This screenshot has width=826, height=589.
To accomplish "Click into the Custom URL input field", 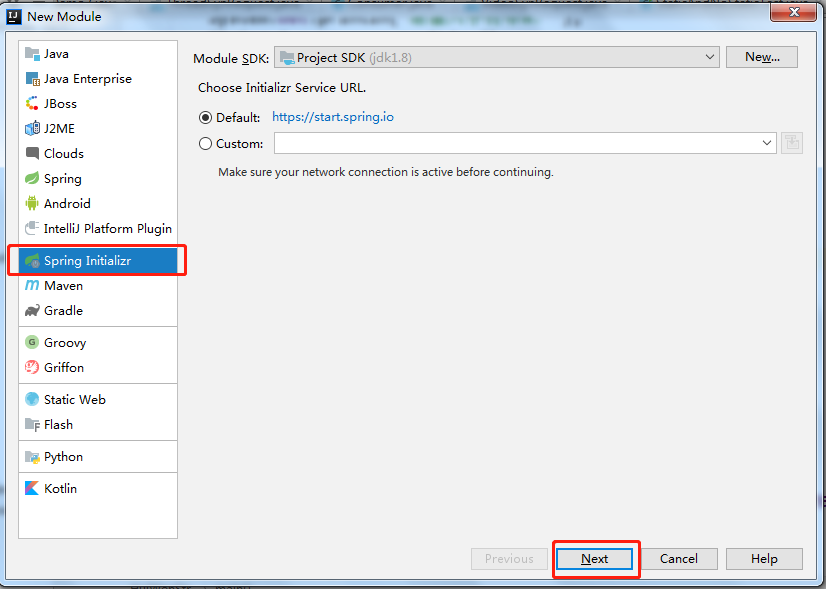I will click(516, 143).
